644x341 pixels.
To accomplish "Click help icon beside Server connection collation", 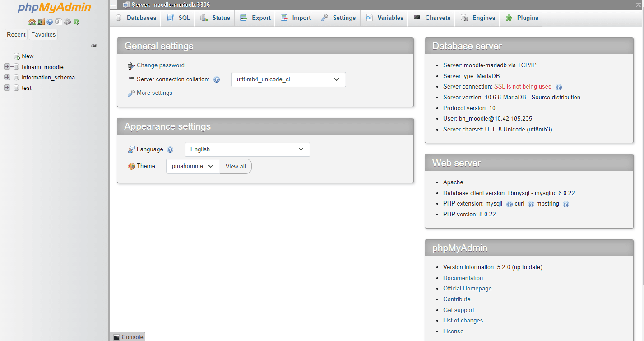I will point(217,80).
